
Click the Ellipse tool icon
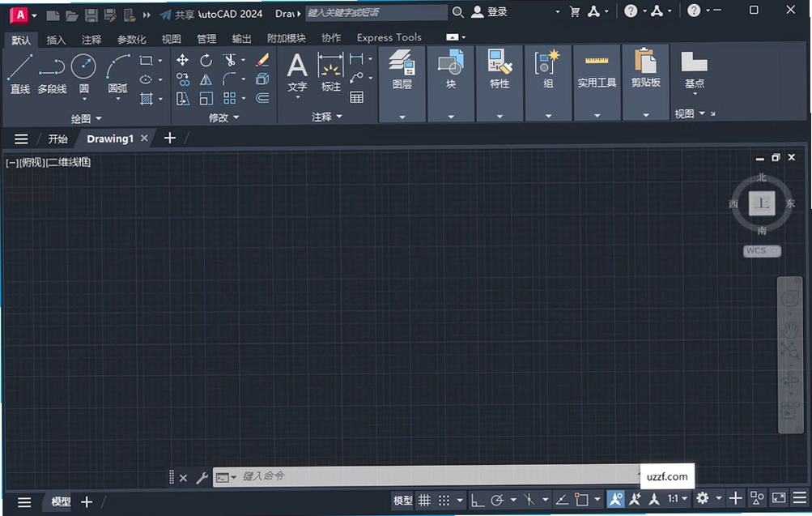tap(146, 79)
